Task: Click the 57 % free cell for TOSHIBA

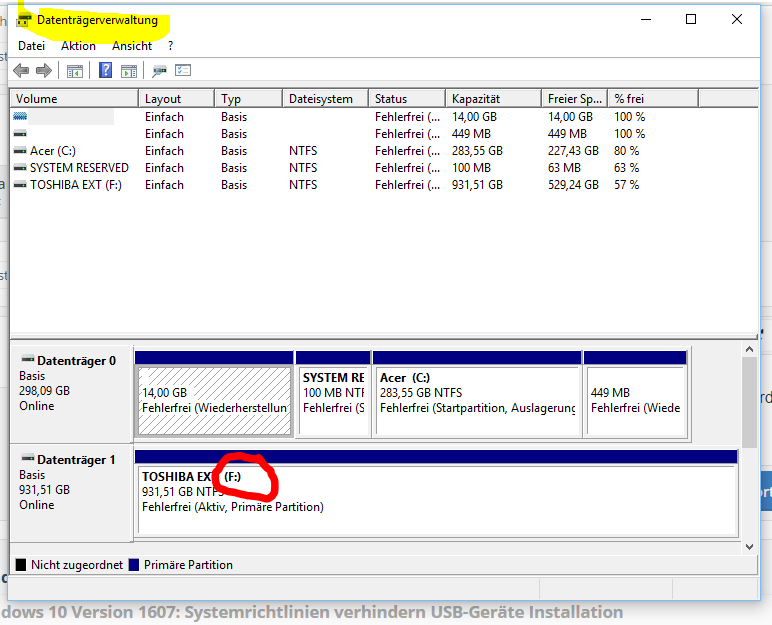Action: click(x=626, y=185)
